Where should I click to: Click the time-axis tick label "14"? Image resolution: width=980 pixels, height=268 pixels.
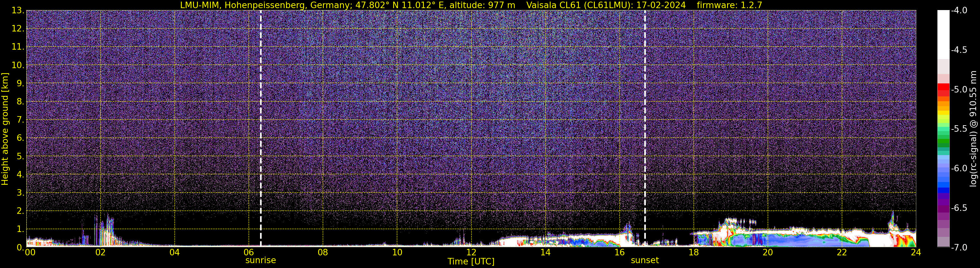click(x=545, y=252)
